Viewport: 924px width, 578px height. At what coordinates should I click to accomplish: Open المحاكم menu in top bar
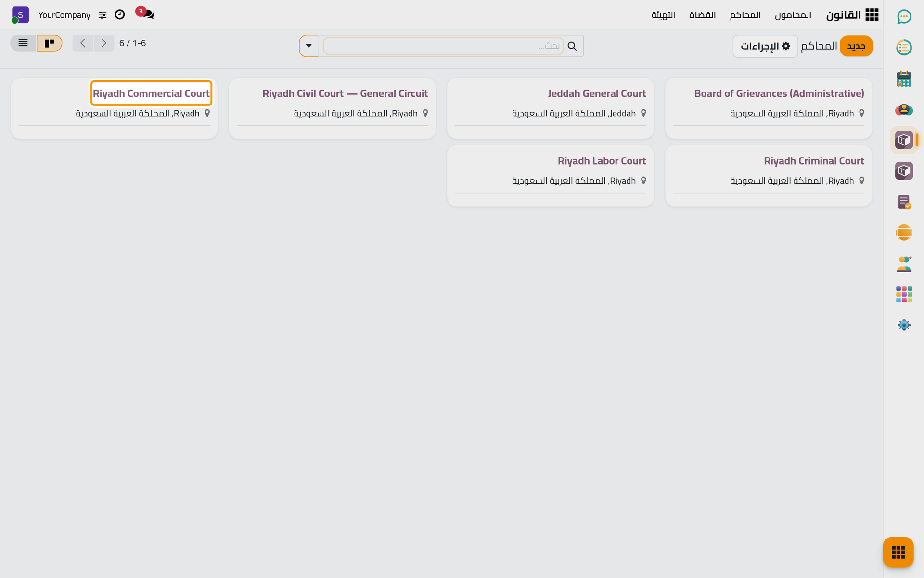tap(745, 15)
